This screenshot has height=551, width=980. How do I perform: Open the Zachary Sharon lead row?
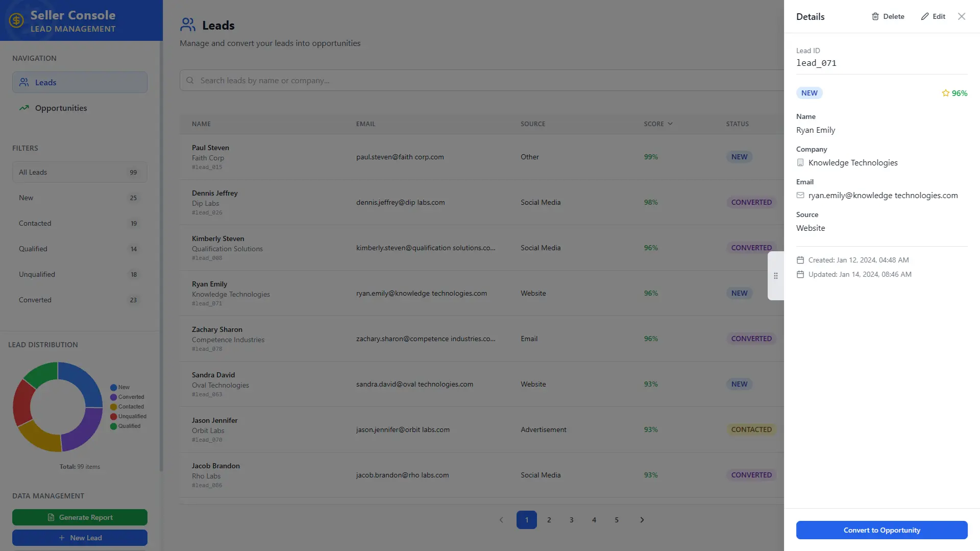[x=481, y=339]
